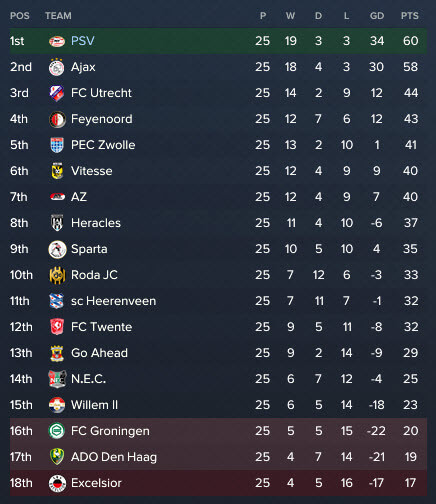
Task: Click the Roda JC club badge
Action: click(x=57, y=275)
